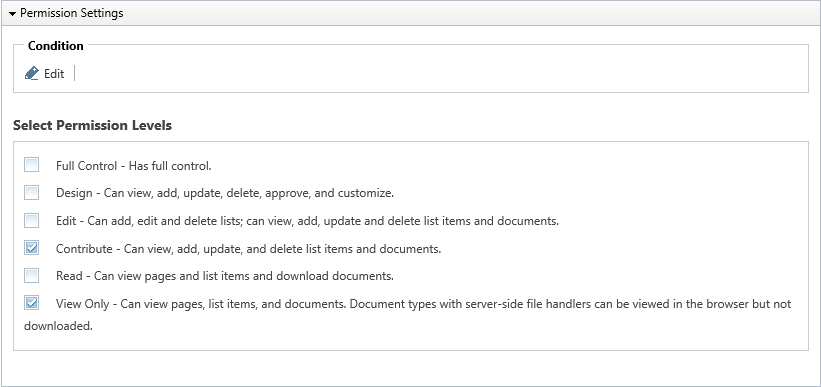Click the Read permission description label
Viewport: 821px width, 387px height.
point(225,276)
